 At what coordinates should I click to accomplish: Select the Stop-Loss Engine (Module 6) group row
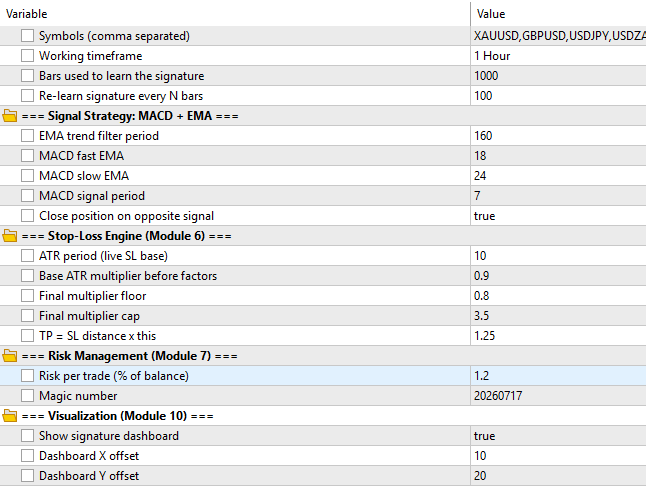(323, 236)
